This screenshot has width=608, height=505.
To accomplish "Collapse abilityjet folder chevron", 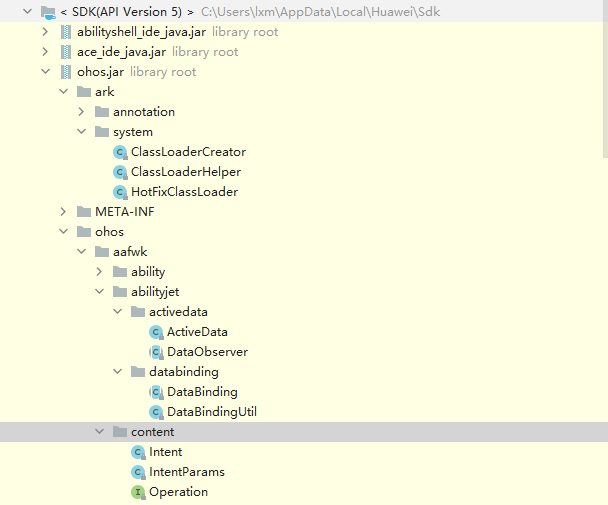I will pos(100,291).
